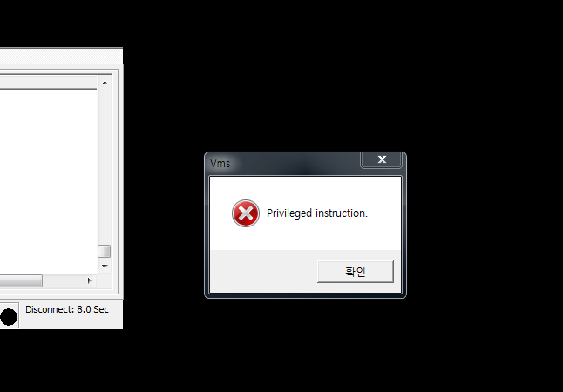Click the 확인 button in error dialog
This screenshot has width=563, height=392.
[356, 272]
